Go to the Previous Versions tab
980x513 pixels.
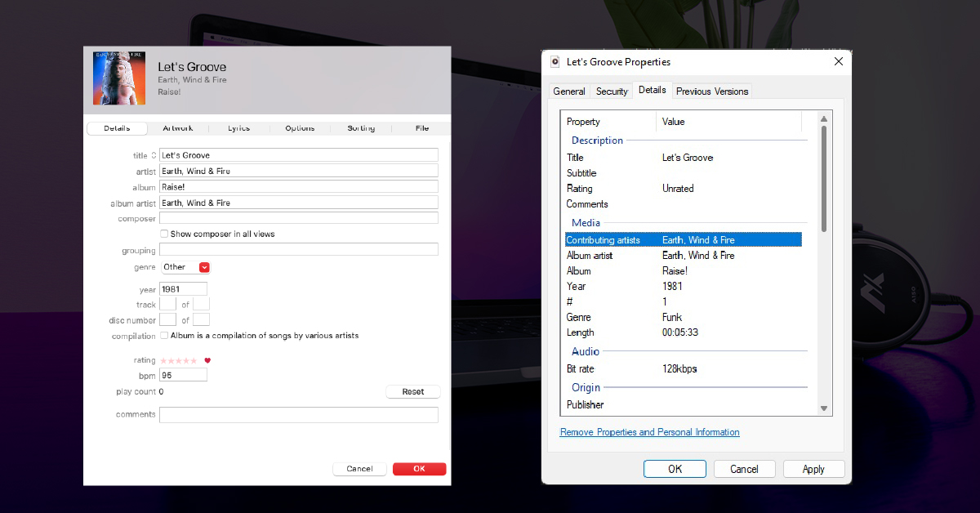(711, 91)
